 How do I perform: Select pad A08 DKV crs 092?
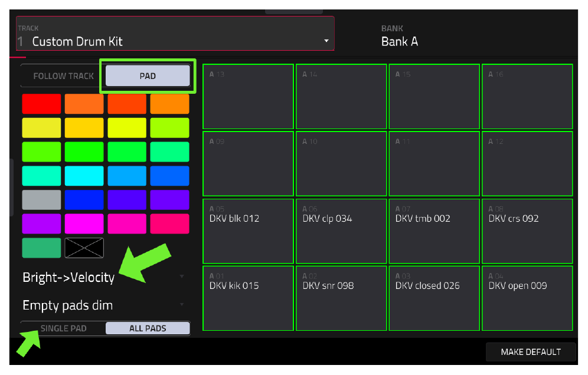[527, 231]
